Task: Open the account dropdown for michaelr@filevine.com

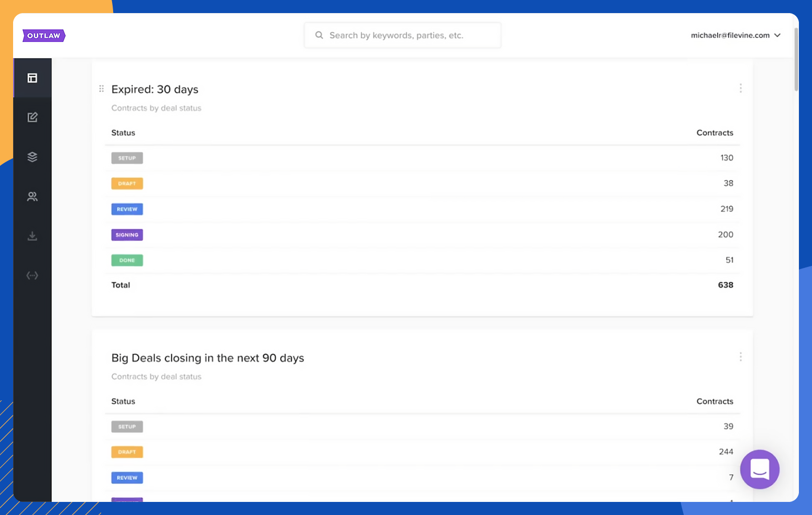Action: (x=735, y=35)
